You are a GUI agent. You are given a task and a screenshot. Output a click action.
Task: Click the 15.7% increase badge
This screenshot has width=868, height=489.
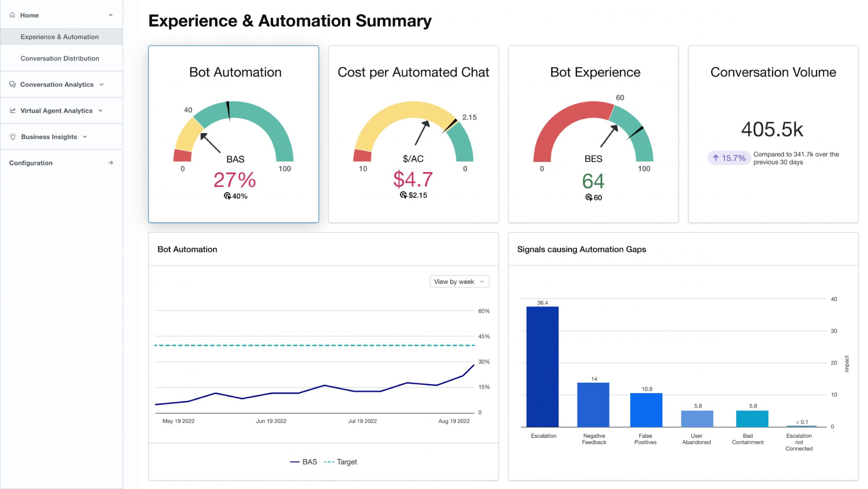[729, 158]
